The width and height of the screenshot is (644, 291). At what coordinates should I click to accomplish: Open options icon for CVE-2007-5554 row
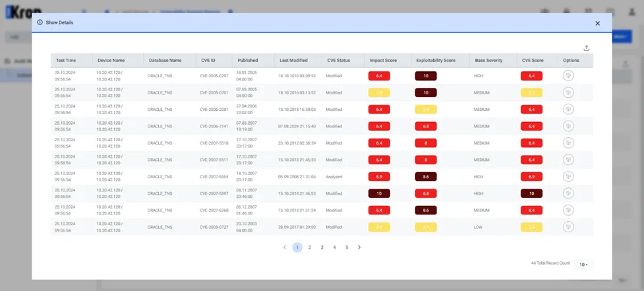[568, 176]
